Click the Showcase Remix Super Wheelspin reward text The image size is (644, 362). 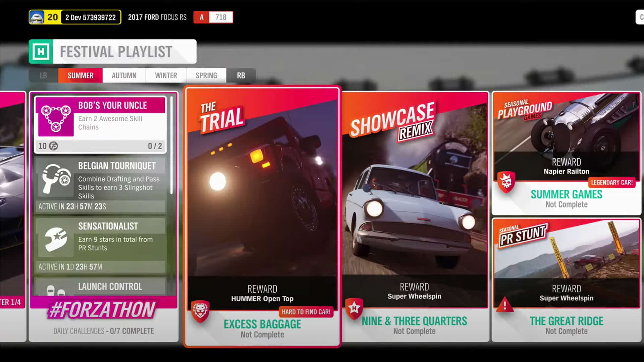(x=415, y=296)
